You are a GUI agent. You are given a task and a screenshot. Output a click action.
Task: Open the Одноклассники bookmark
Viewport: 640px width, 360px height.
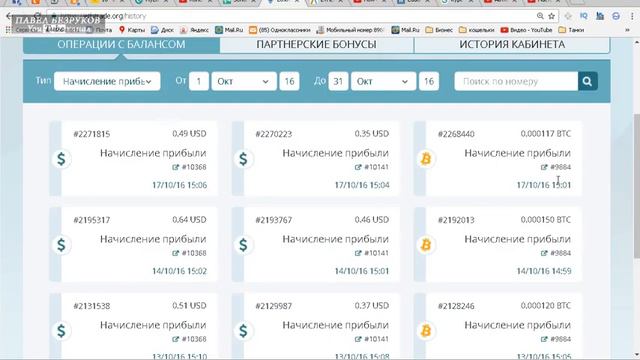click(x=280, y=30)
